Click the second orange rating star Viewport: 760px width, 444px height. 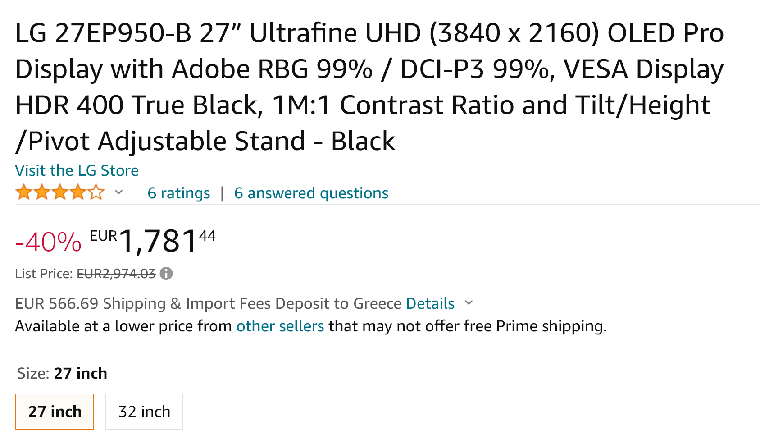(x=42, y=192)
